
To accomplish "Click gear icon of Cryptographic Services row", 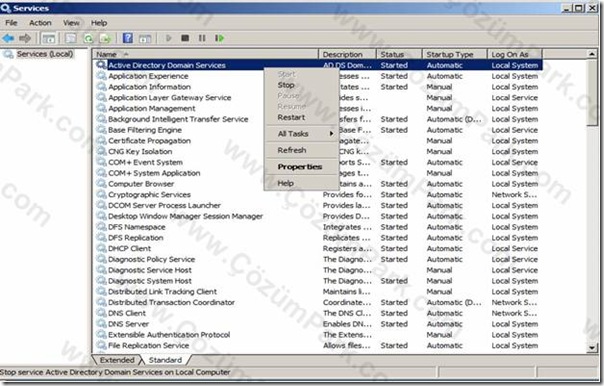I will click(101, 195).
